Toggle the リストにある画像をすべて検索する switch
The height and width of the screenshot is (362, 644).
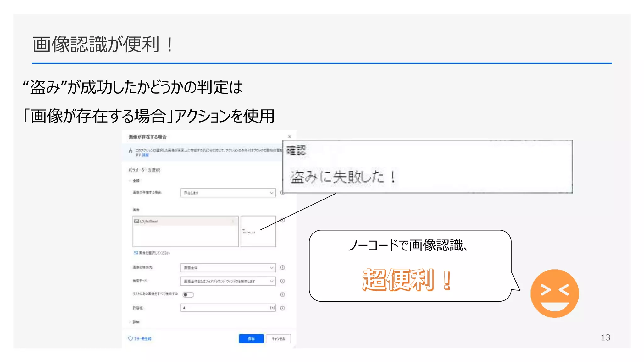click(188, 295)
